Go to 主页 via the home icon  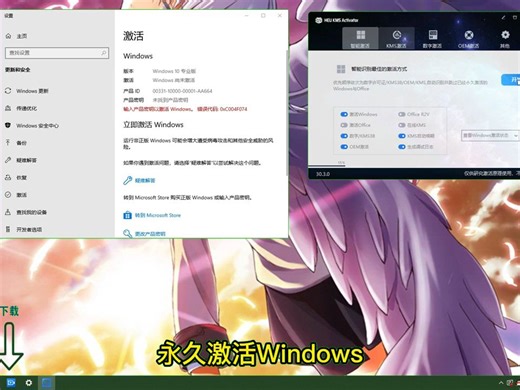pos(8,36)
